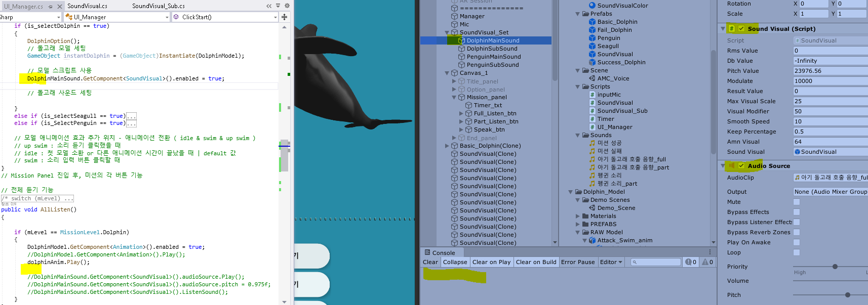This screenshot has width=868, height=305.
Task: Click the Speak_btn cube icon
Action: pos(468,129)
